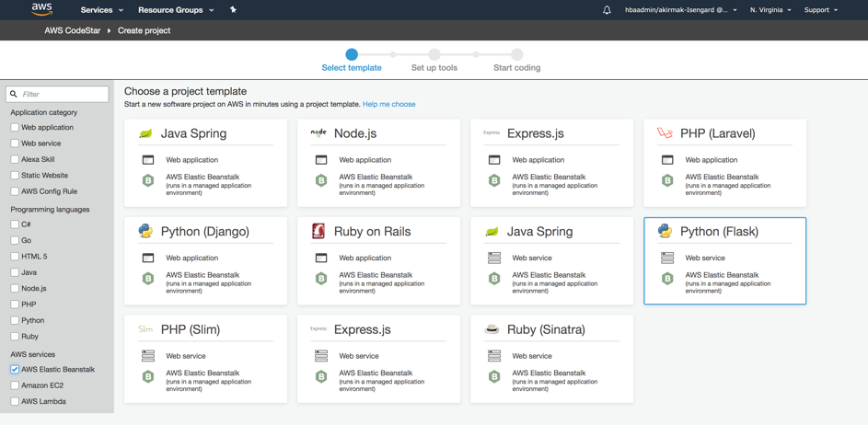Click the Java Spring web service leaf icon
This screenshot has height=425, width=868.
pyautogui.click(x=492, y=231)
